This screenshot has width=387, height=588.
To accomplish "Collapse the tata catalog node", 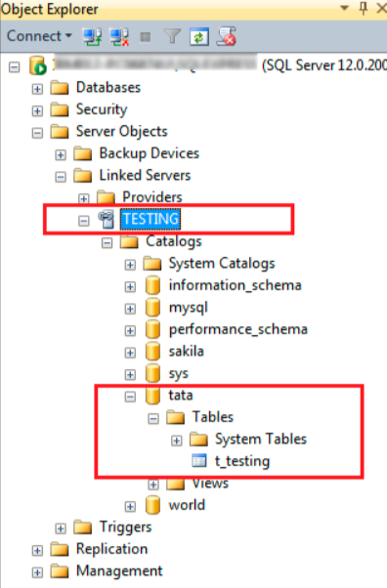I will point(130,397).
